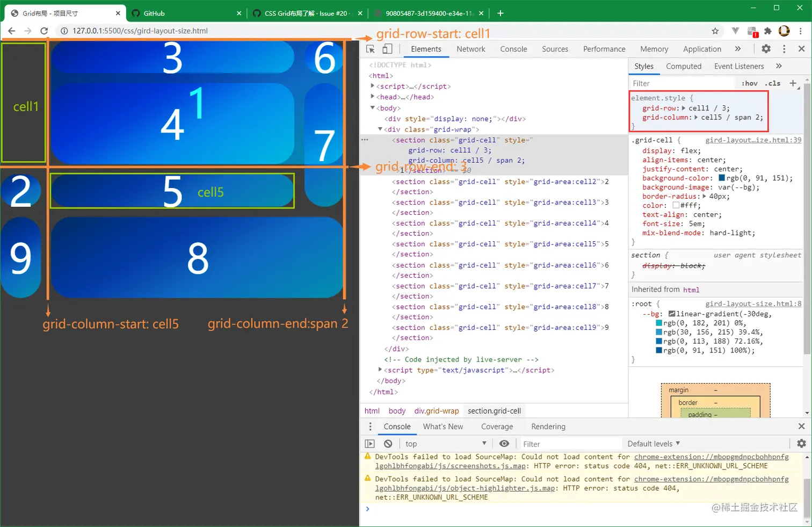
Task: Click gird-layout…ize.html:39 source link
Action: pos(753,140)
